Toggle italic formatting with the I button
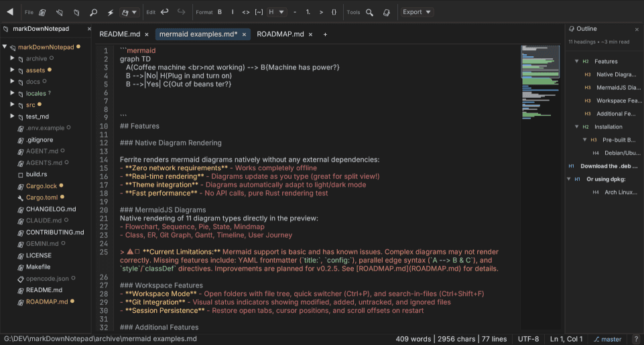The height and width of the screenshot is (345, 644). click(x=233, y=12)
